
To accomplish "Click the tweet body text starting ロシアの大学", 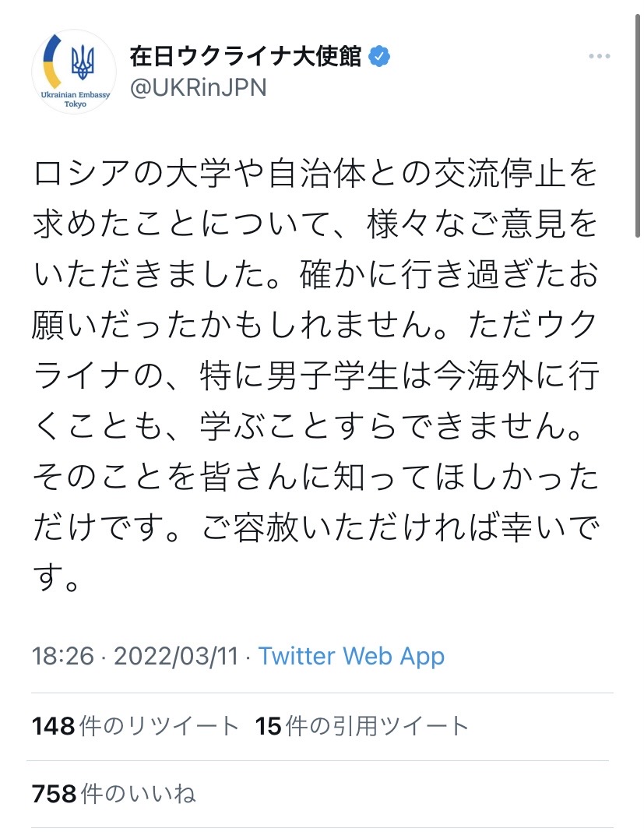I will pyautogui.click(x=315, y=375).
